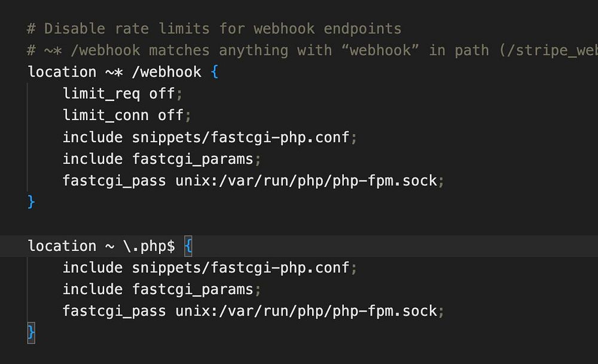Click the opening brace after "\.php$"

188,246
